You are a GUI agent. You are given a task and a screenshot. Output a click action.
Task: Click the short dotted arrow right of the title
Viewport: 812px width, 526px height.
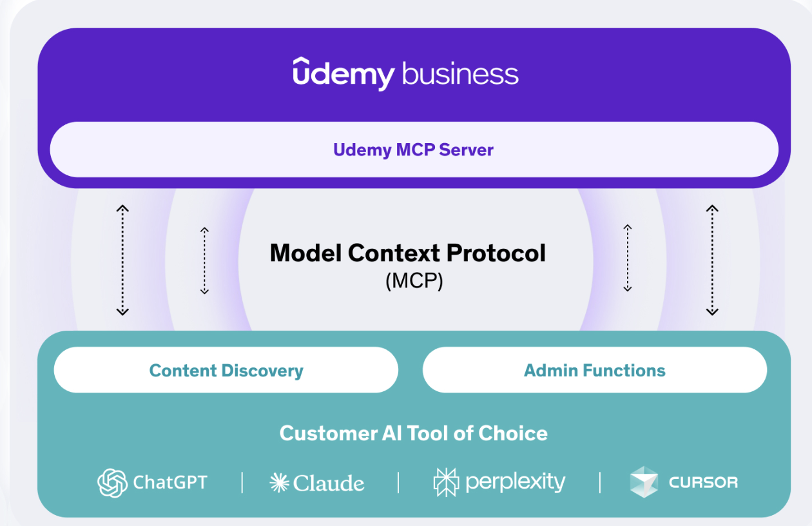tap(627, 258)
